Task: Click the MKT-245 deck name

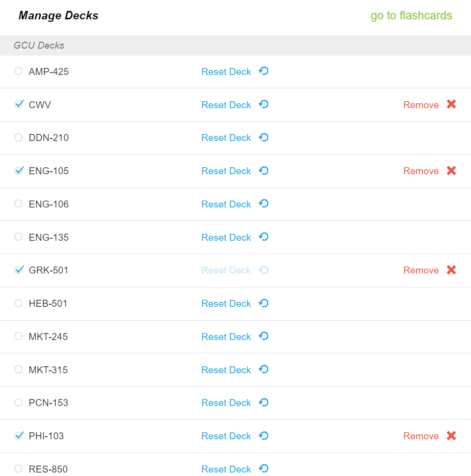Action: pos(48,337)
